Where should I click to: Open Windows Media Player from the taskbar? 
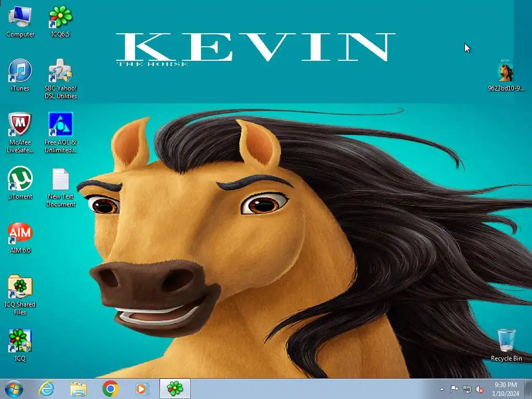coord(142,389)
